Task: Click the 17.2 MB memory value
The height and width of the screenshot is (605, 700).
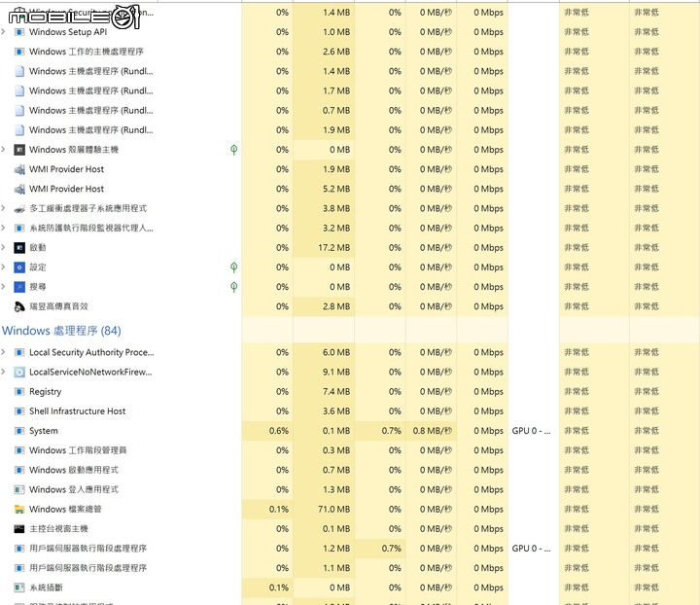Action: click(x=333, y=248)
